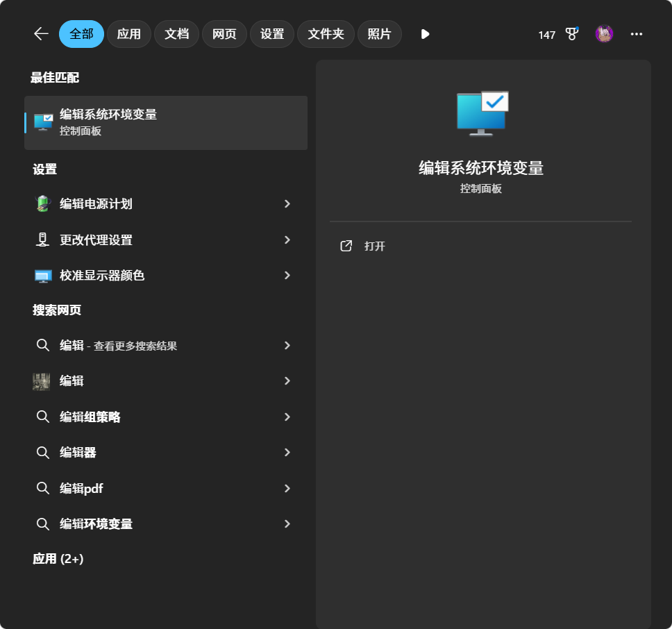Switch to the 文件夹 filter tab

coord(326,34)
